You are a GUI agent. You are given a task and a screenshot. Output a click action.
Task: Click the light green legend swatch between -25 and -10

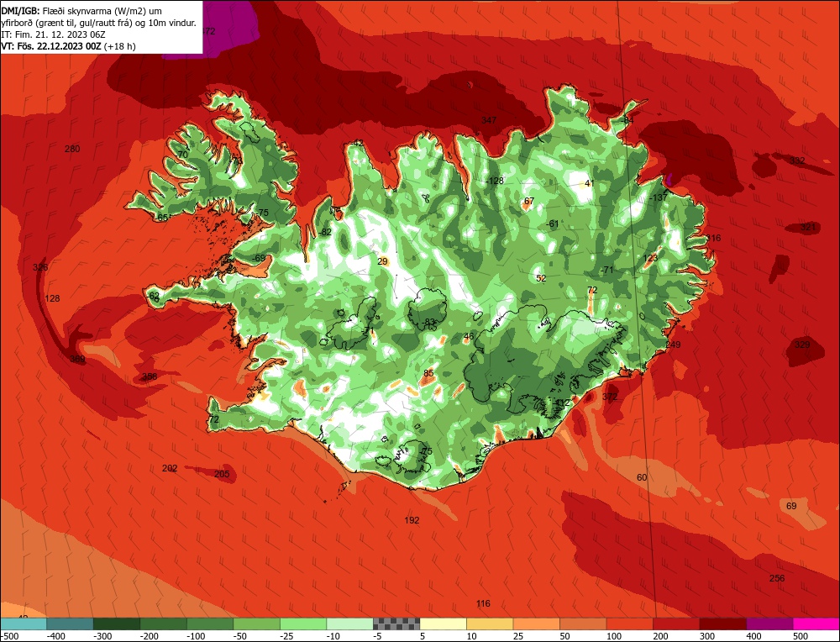[303, 624]
